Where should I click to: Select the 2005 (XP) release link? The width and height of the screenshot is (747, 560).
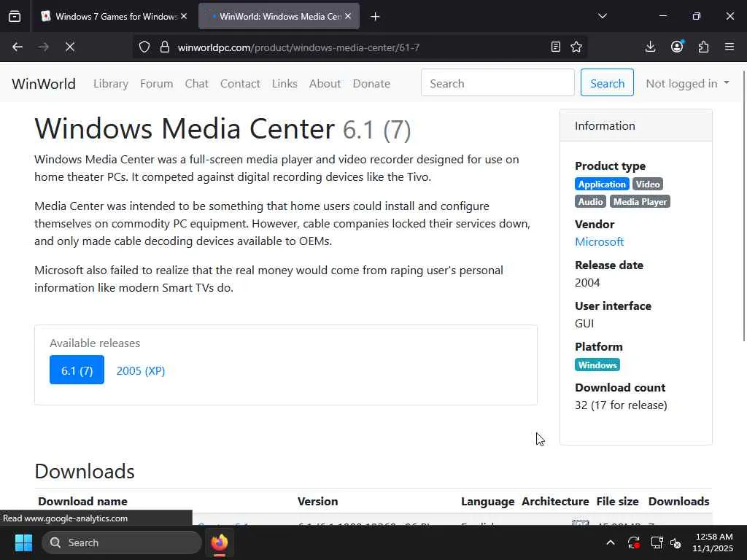click(x=141, y=370)
